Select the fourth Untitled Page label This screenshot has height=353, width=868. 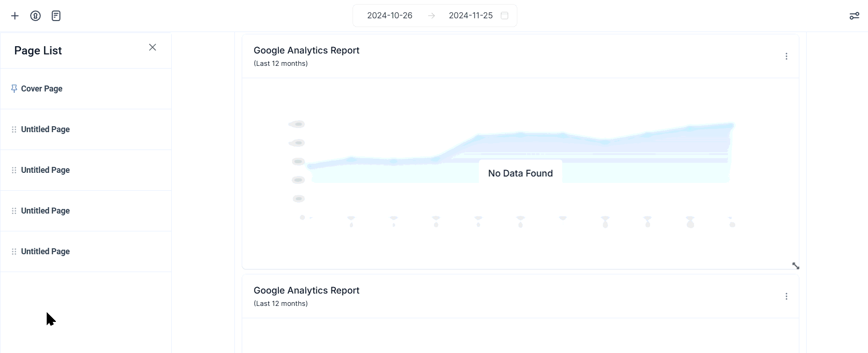click(x=45, y=251)
